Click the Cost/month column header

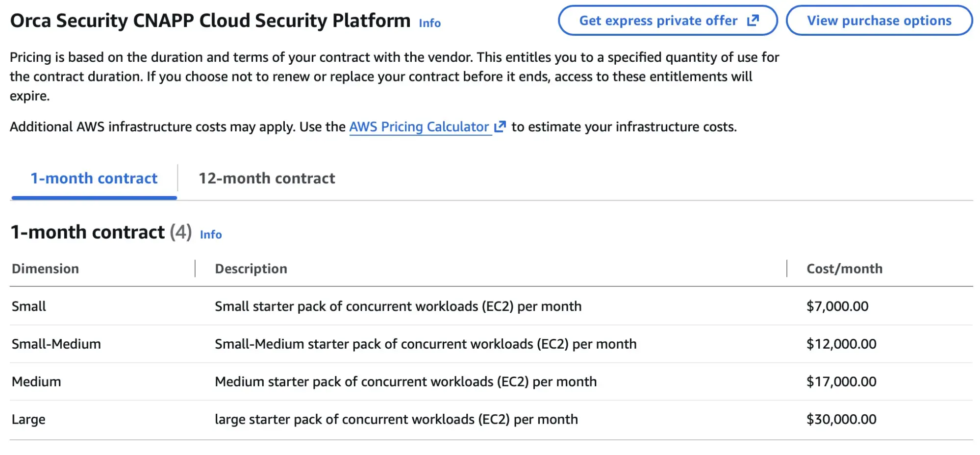click(844, 269)
